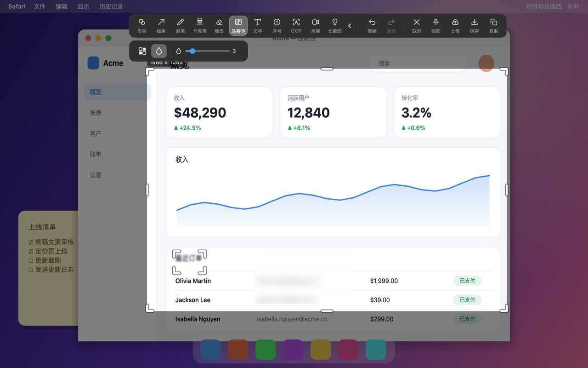Pick the 马克笔 marker tool
588x368 pixels.
[x=200, y=26]
